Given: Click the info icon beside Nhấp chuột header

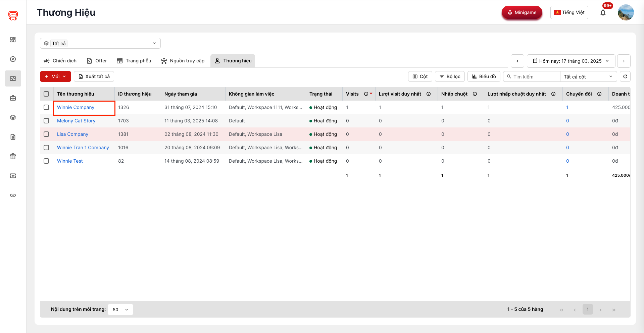Looking at the screenshot, I should point(475,94).
